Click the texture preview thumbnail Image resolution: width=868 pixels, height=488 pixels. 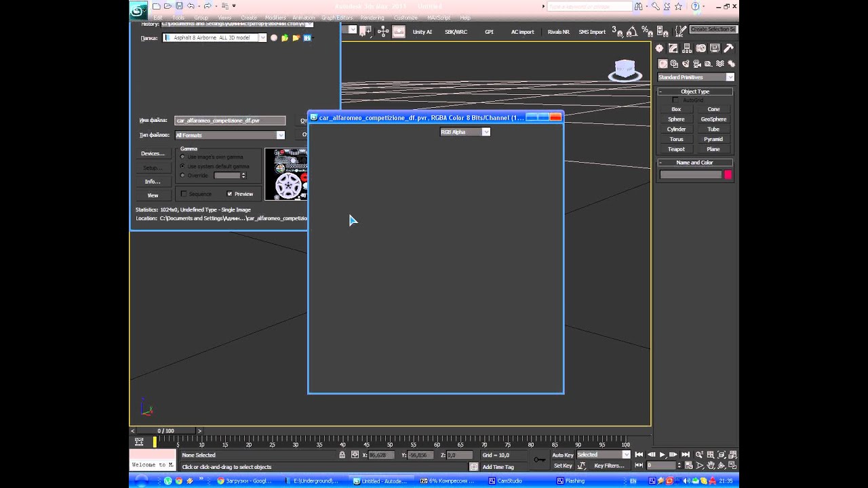(x=286, y=174)
